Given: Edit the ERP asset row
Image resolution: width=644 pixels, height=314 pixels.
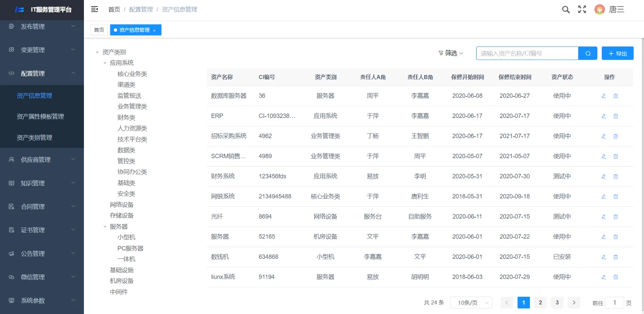Looking at the screenshot, I should click(604, 116).
